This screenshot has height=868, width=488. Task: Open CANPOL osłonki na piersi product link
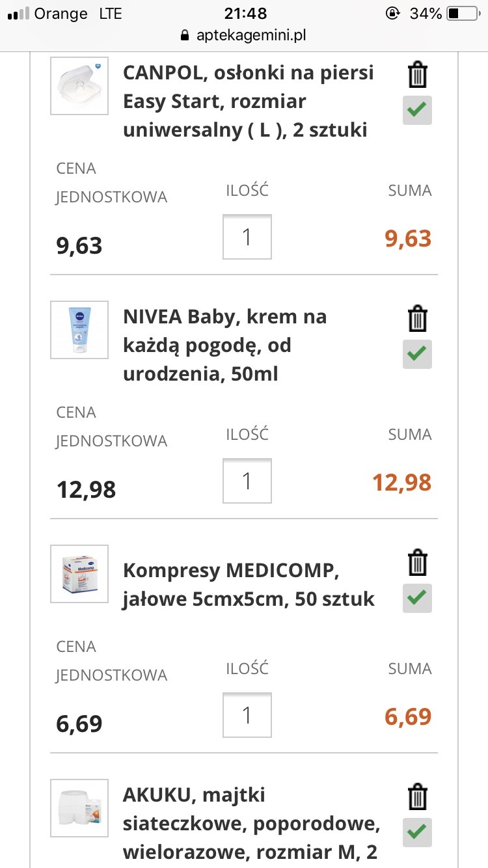coord(248,102)
